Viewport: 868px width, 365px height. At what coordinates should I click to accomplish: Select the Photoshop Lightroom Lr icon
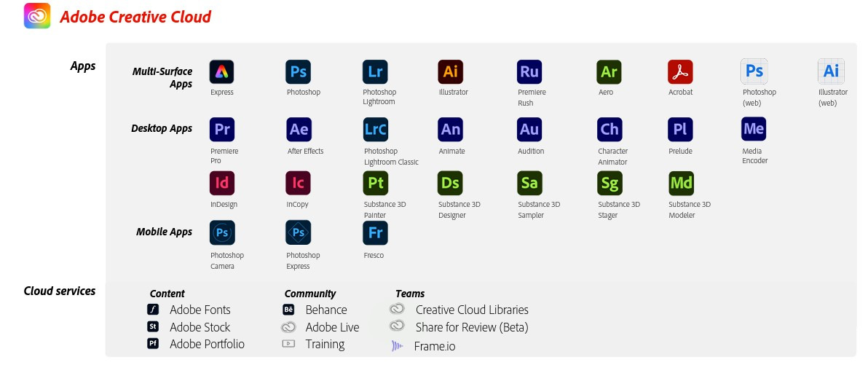[375, 72]
